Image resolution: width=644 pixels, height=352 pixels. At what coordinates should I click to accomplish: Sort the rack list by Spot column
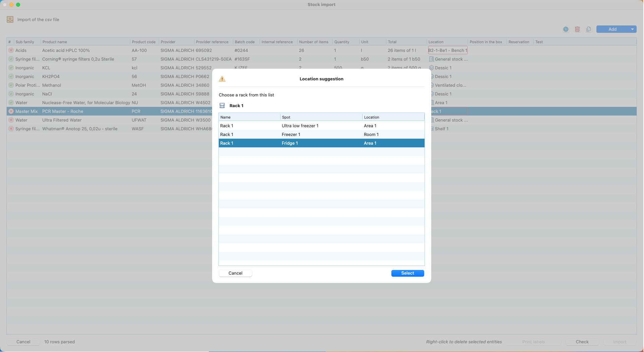(x=321, y=117)
